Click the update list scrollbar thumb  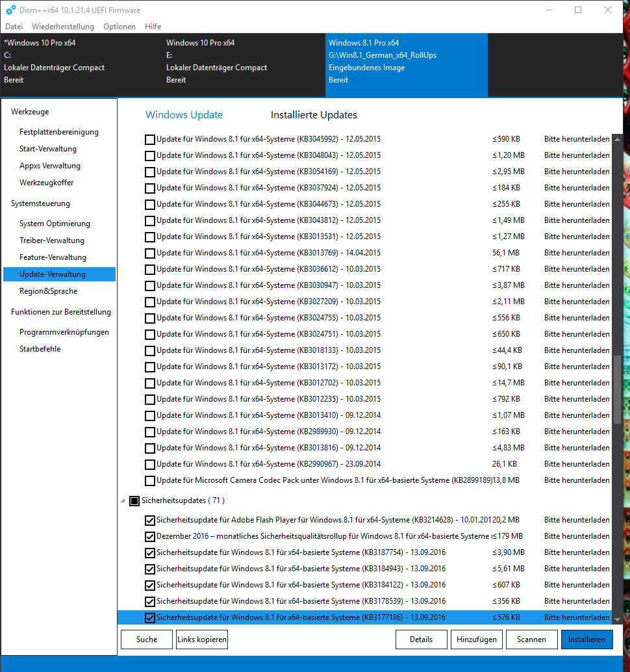pyautogui.click(x=617, y=389)
